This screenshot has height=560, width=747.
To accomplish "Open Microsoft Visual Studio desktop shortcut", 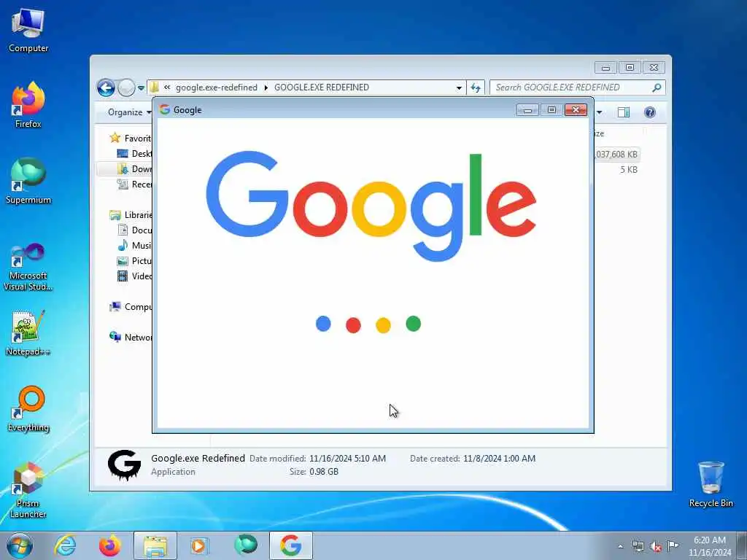I will pyautogui.click(x=28, y=267).
